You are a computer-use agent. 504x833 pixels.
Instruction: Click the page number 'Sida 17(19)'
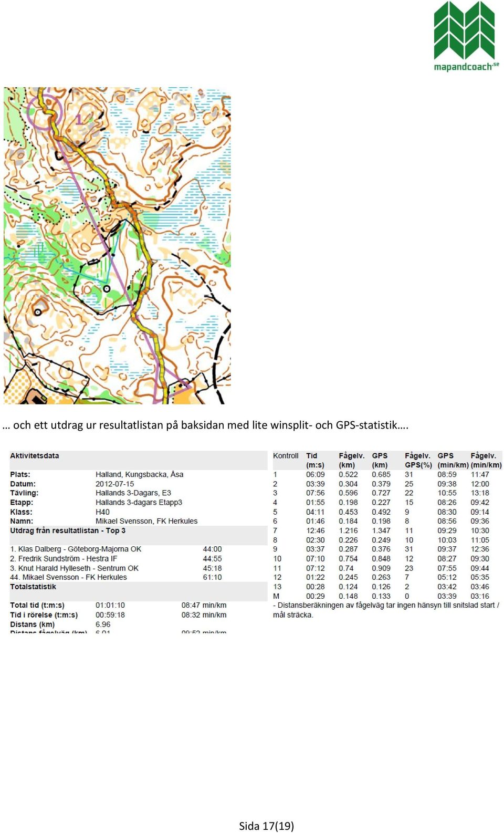267,826
